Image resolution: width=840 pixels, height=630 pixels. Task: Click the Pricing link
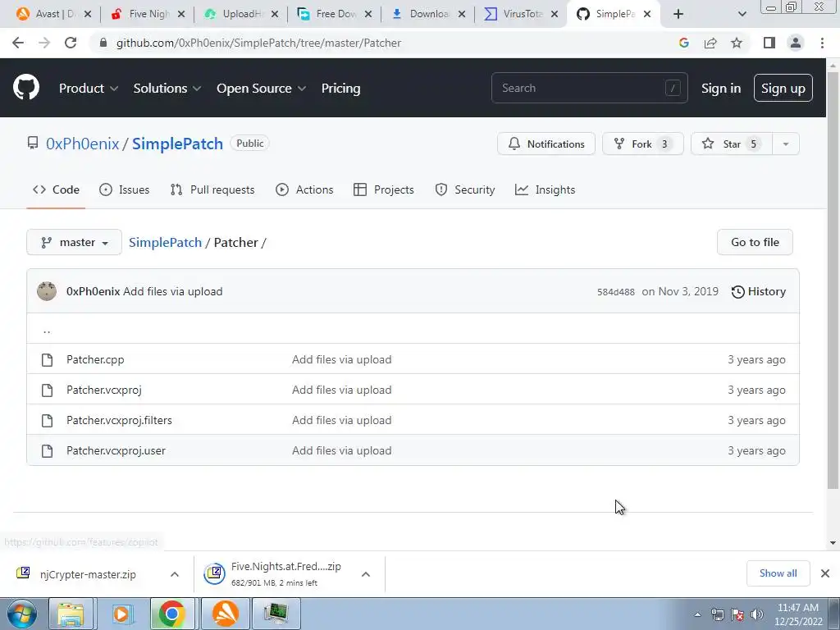(340, 88)
